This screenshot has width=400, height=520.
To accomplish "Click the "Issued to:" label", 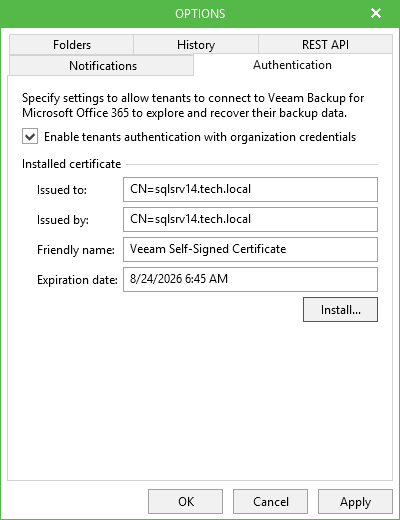I will (x=62, y=190).
